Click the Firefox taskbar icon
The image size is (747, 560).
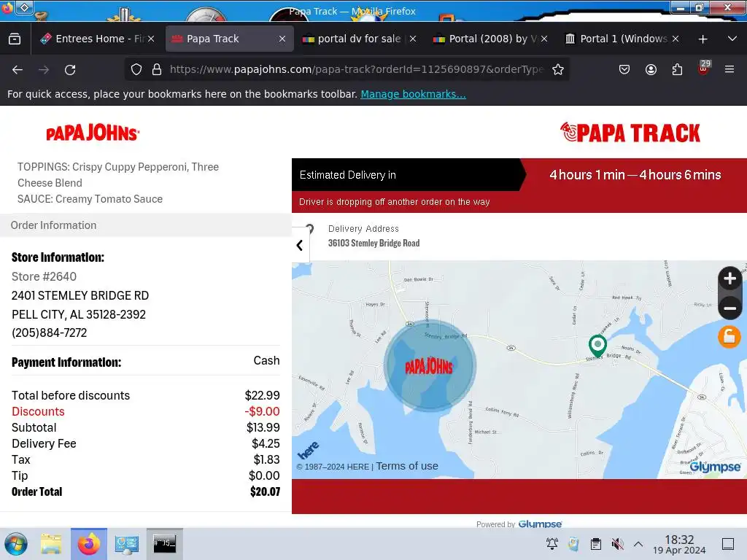pos(88,544)
